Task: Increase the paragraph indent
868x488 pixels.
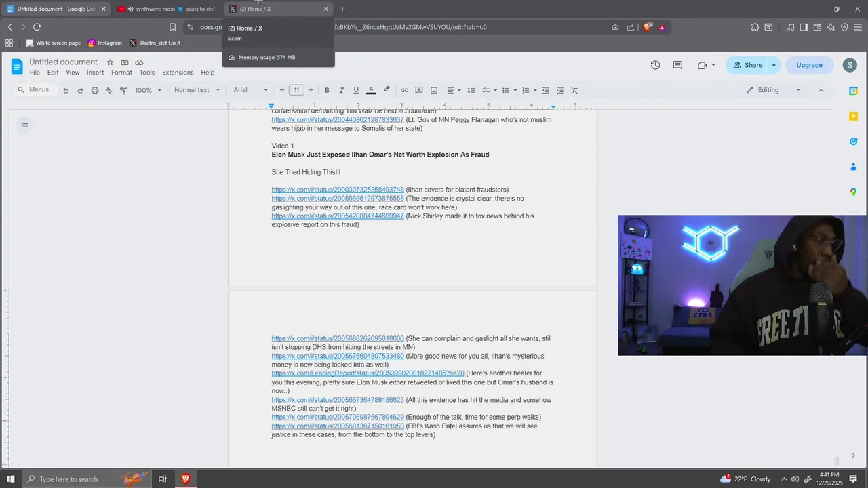Action: 559,90
